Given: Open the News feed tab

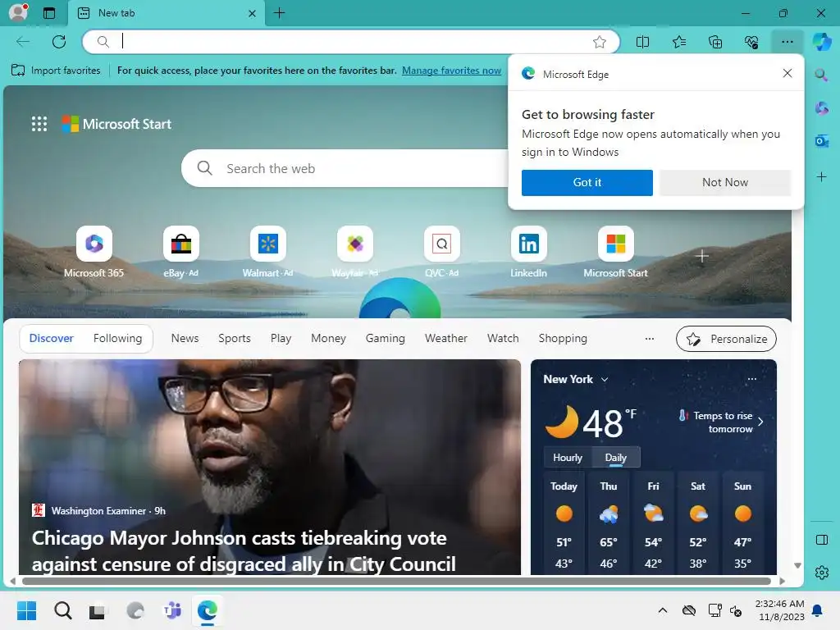Looking at the screenshot, I should [185, 339].
